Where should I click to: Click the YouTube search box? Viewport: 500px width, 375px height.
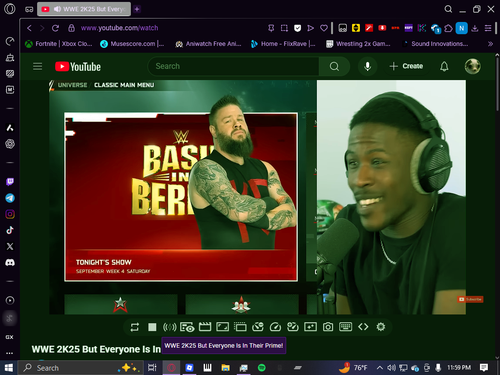pyautogui.click(x=233, y=66)
